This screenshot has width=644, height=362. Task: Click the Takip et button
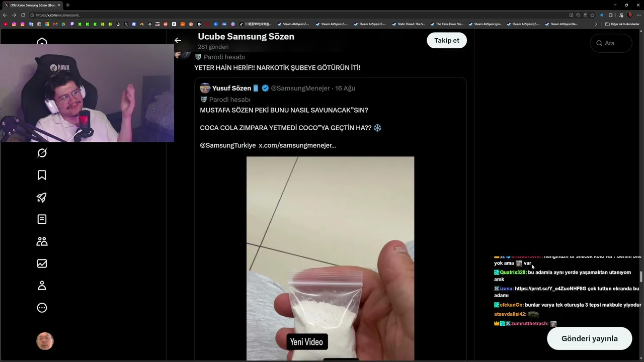point(447,40)
